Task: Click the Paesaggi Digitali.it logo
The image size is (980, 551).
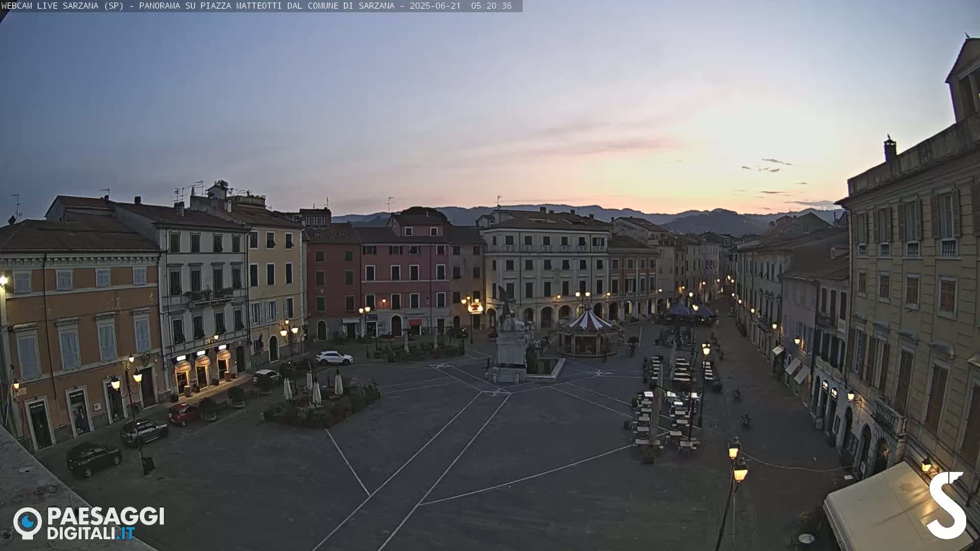Action: click(x=89, y=523)
